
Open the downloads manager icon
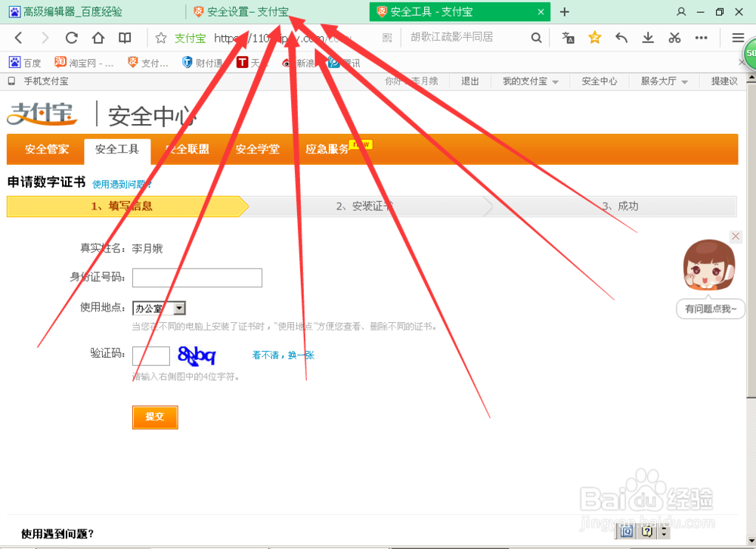point(648,38)
